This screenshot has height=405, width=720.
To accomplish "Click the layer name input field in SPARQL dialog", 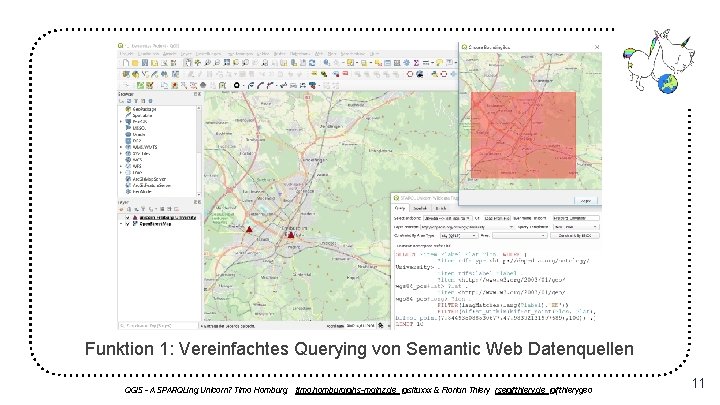I will point(576,218).
